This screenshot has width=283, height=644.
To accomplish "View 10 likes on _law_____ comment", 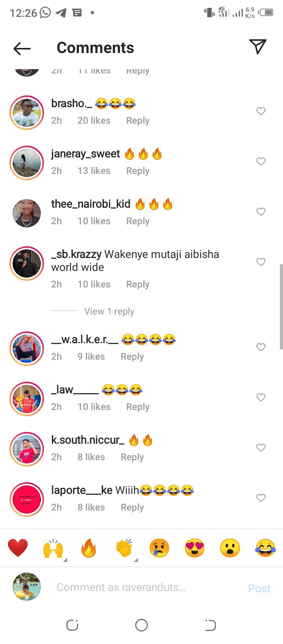I will click(x=94, y=407).
